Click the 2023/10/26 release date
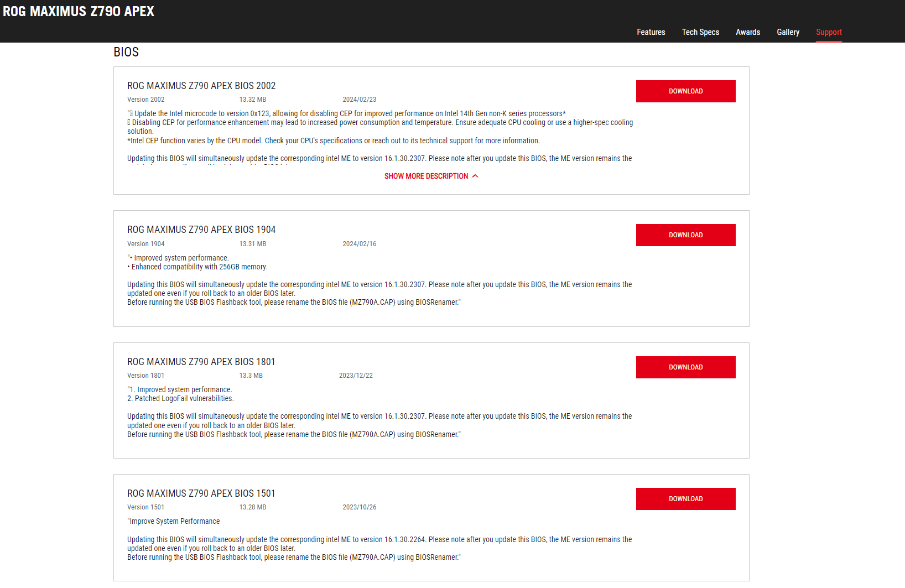905x588 pixels. coord(360,507)
